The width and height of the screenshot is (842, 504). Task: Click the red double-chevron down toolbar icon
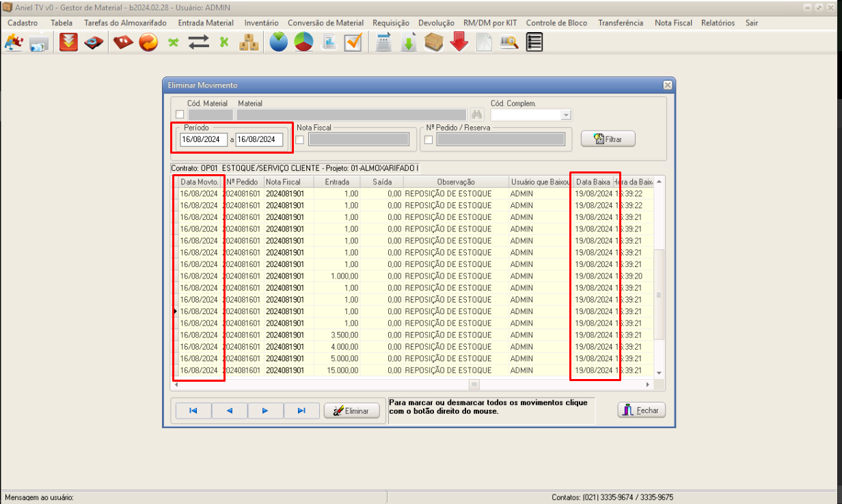(68, 42)
